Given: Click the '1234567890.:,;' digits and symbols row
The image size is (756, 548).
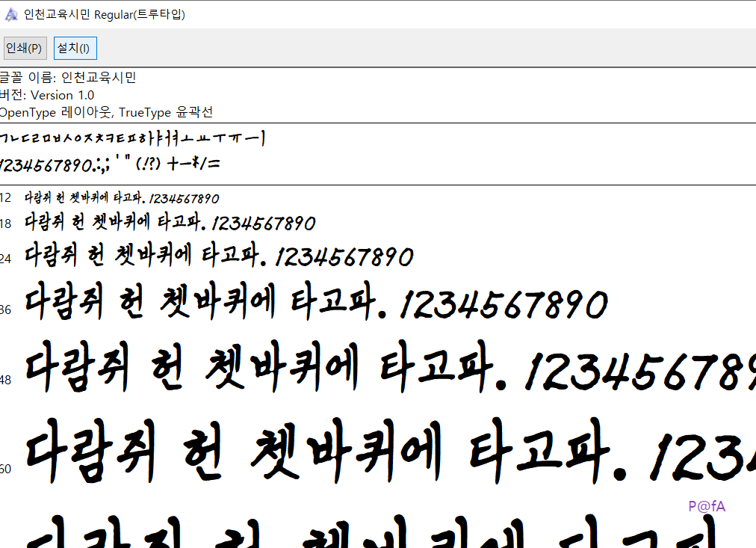Looking at the screenshot, I should (x=110, y=164).
